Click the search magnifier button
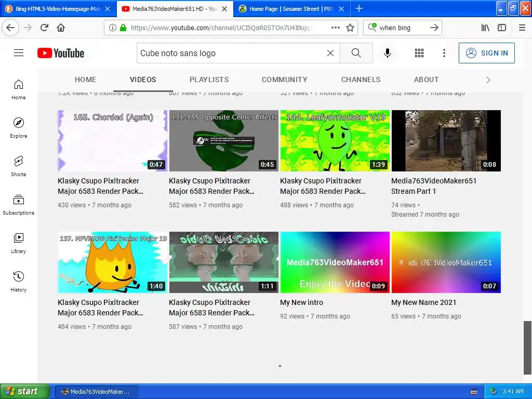Image resolution: width=532 pixels, height=399 pixels. click(x=356, y=53)
